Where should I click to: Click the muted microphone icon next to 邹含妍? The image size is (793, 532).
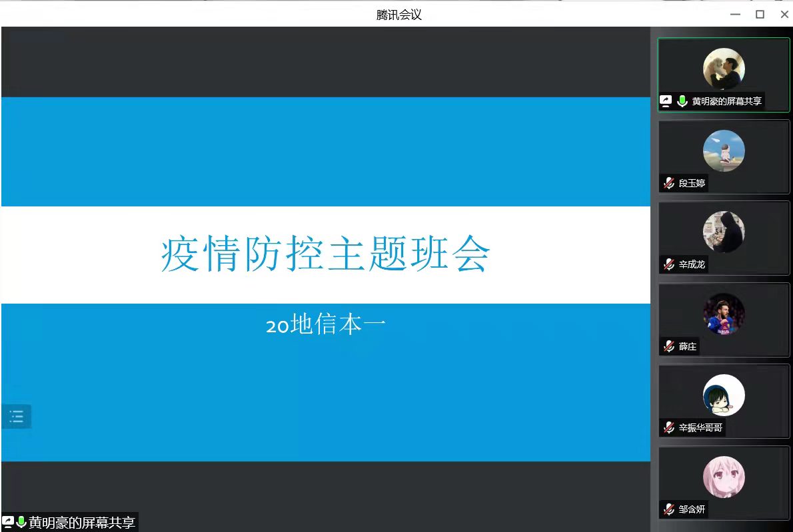point(669,510)
